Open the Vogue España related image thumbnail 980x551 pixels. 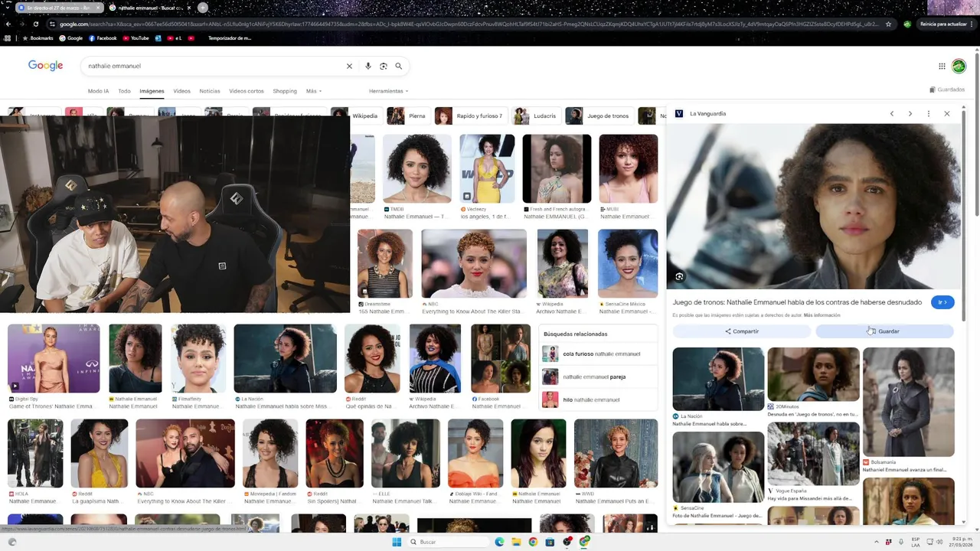[813, 452]
